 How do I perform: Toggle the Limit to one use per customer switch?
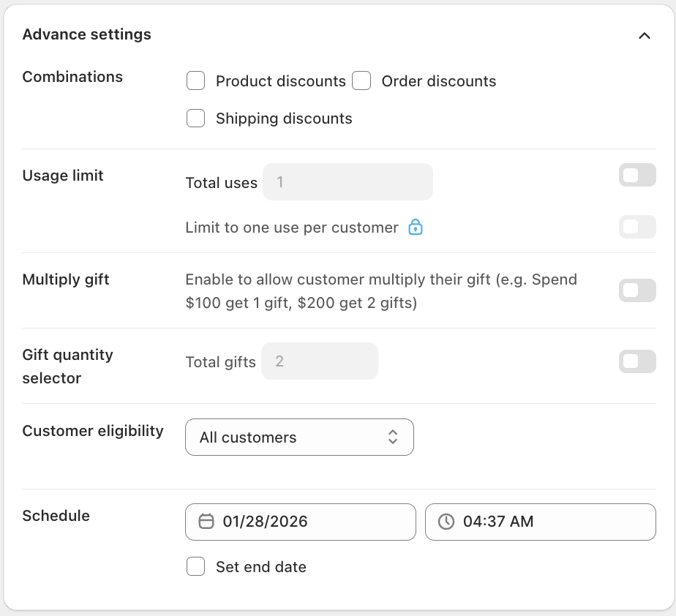pos(637,227)
